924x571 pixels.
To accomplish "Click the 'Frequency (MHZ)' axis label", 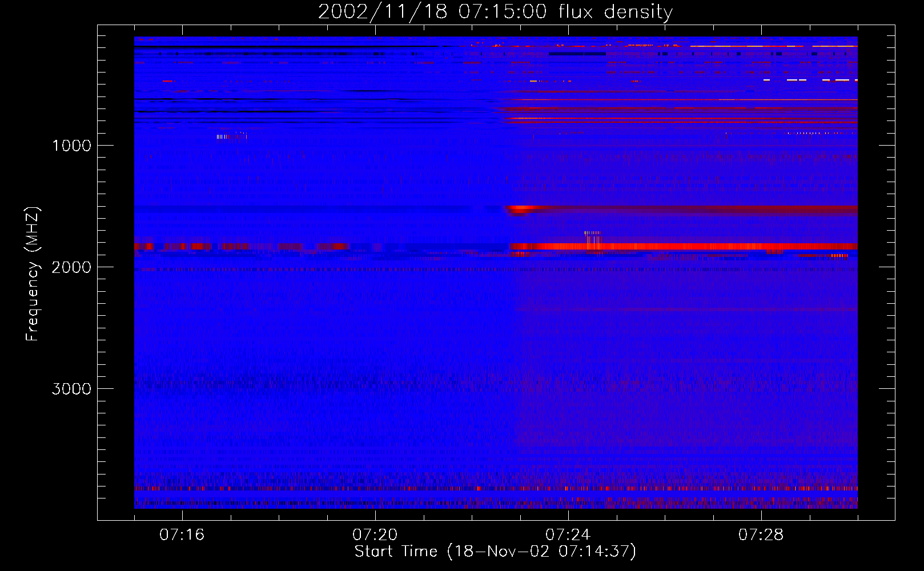I will (x=33, y=274).
